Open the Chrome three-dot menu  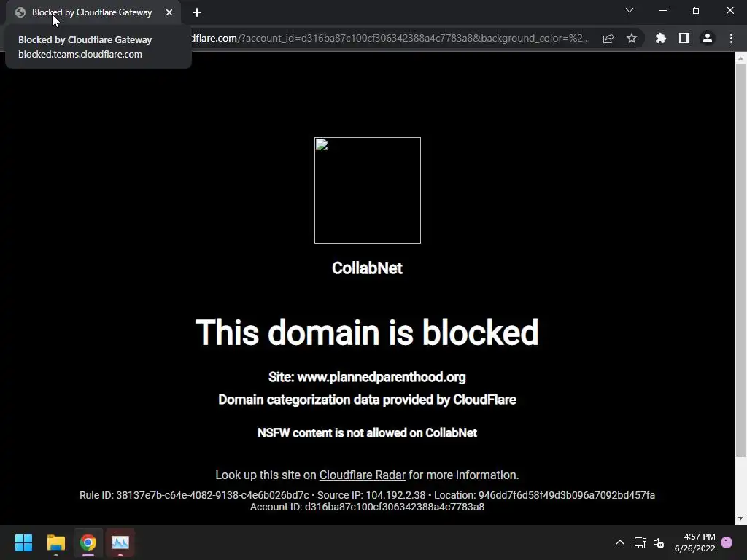pos(731,38)
